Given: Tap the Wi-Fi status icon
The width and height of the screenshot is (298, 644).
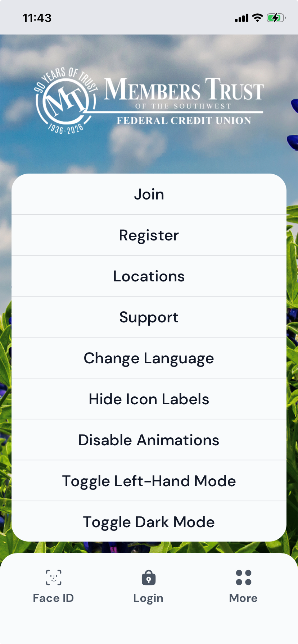Looking at the screenshot, I should pyautogui.click(x=257, y=18).
